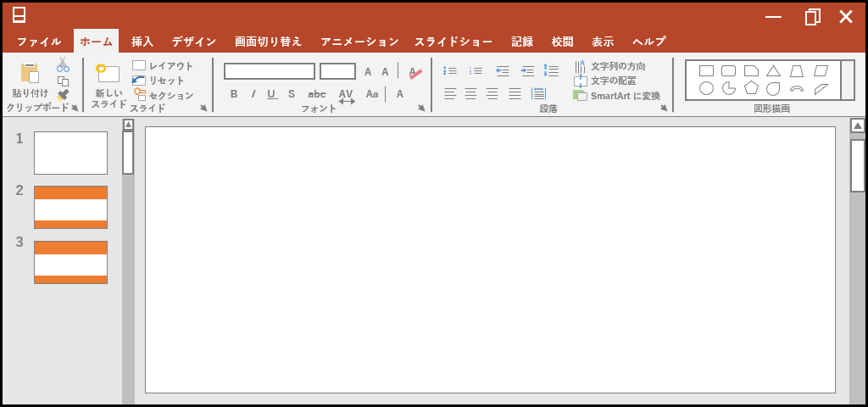Viewport: 868px width, 407px height.
Task: Switch to the 画面切り替え tab
Action: tap(269, 42)
